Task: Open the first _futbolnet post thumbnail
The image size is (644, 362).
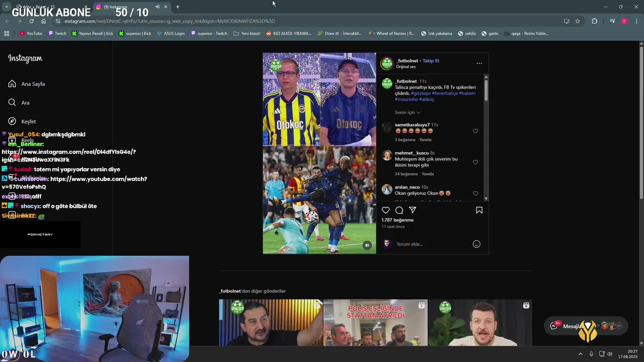Action: pyautogui.click(x=271, y=323)
